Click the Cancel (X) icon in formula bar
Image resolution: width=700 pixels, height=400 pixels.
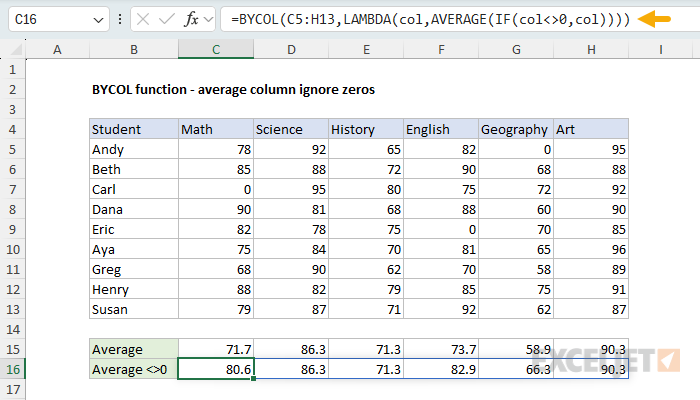coord(143,19)
